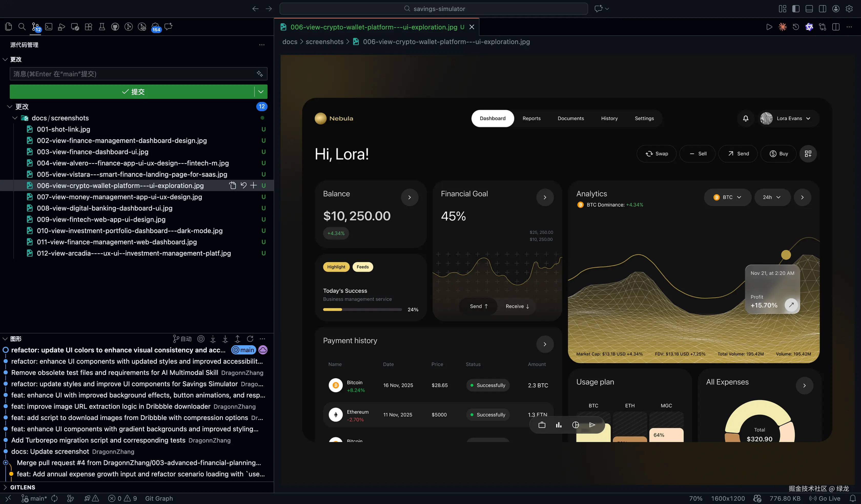
Task: Close the 006-view-crypto-wallet-platform tab
Action: pyautogui.click(x=472, y=27)
